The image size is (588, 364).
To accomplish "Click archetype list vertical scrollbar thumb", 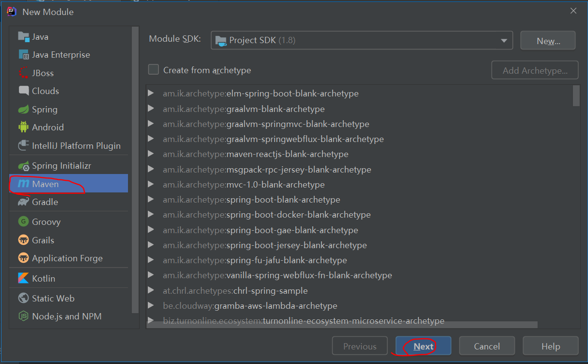I will pos(576,95).
